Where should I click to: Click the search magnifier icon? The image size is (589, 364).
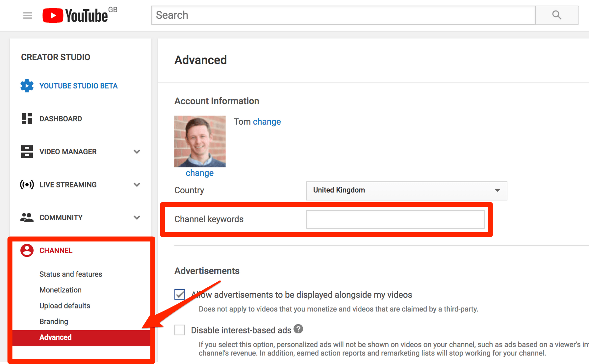pos(556,15)
